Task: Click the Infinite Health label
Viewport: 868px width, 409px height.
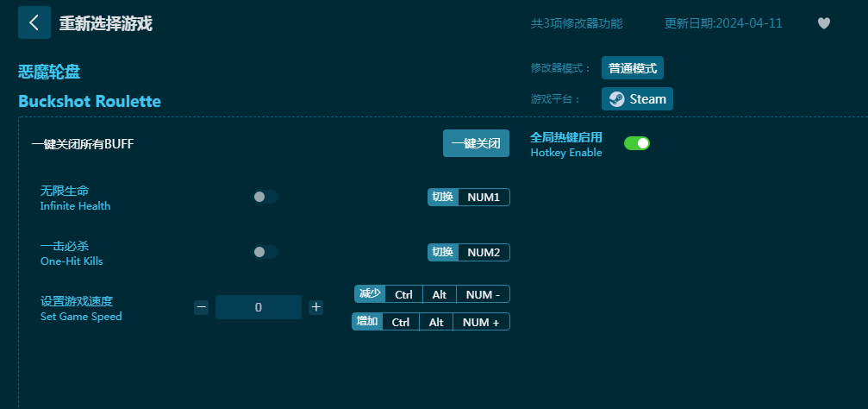Action: click(x=75, y=205)
